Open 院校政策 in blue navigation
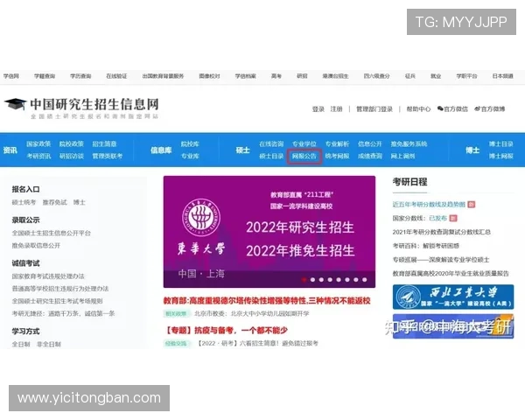Image resolution: width=525 pixels, height=420 pixels. coord(72,143)
